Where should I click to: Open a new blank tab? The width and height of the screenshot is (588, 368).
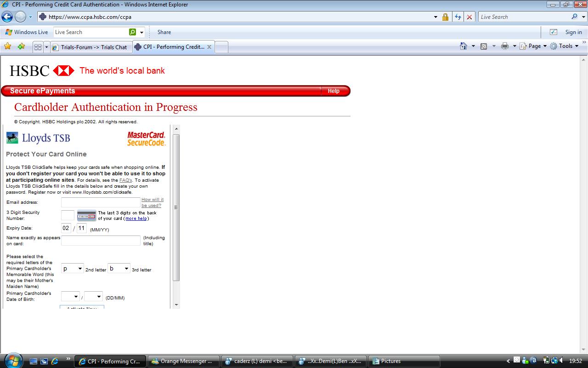[221, 47]
